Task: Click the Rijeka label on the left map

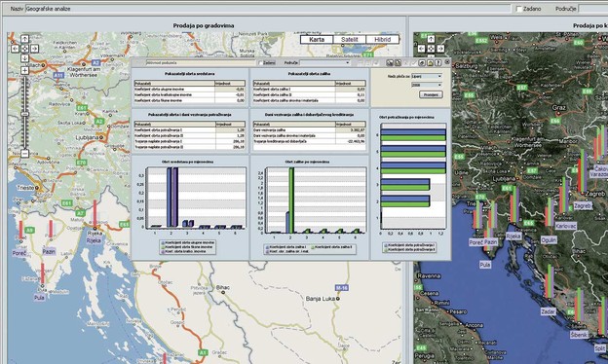Action: pyautogui.click(x=94, y=240)
